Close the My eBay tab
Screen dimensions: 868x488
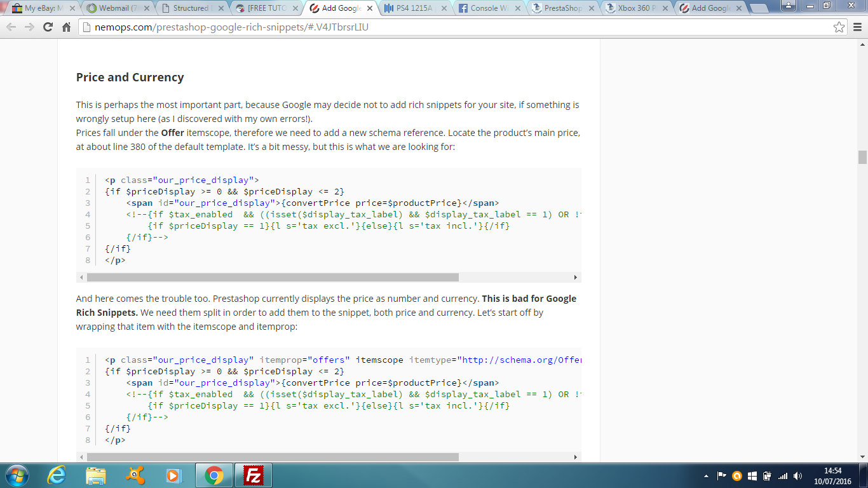coord(74,8)
